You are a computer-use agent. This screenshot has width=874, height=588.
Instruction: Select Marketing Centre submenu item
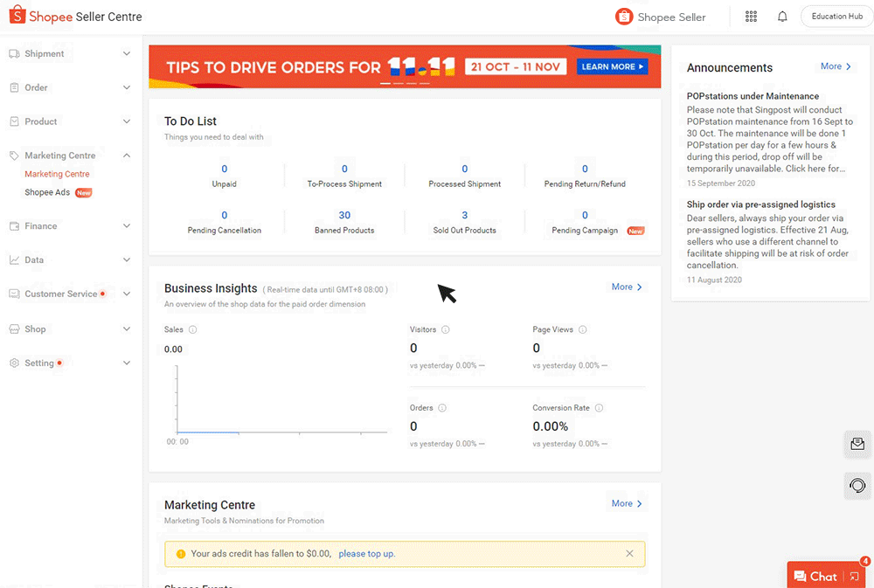[x=57, y=174]
